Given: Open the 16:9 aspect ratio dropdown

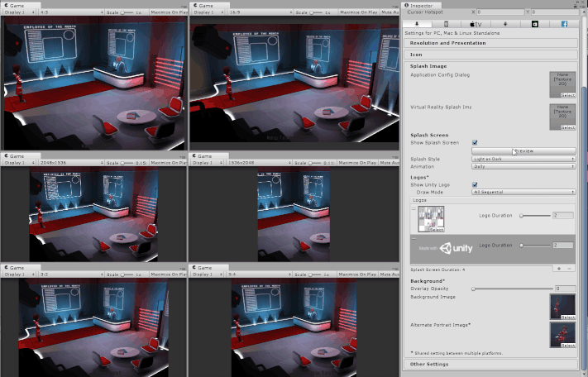Looking at the screenshot, I should [x=261, y=12].
